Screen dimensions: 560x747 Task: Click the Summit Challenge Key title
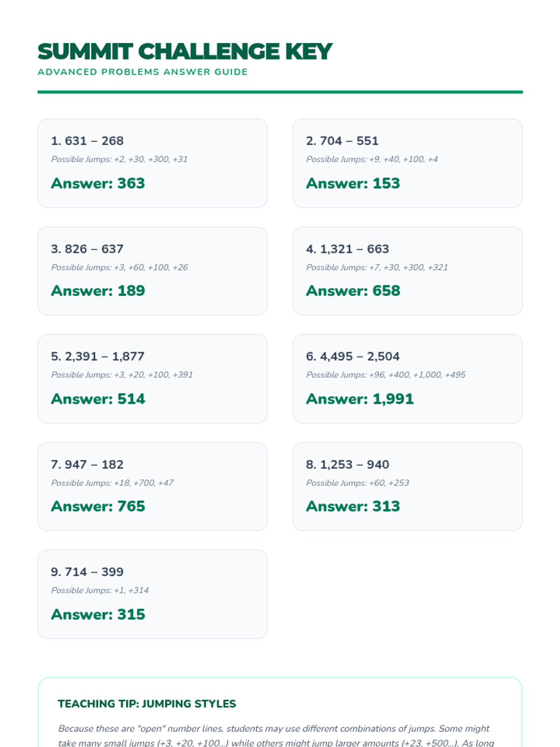(184, 51)
